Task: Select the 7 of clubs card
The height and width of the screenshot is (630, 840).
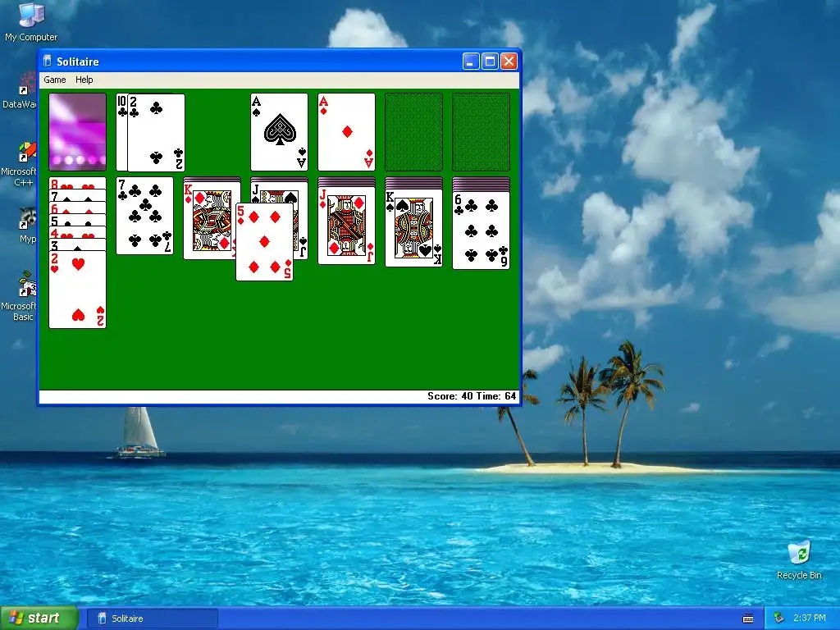Action: click(x=144, y=216)
